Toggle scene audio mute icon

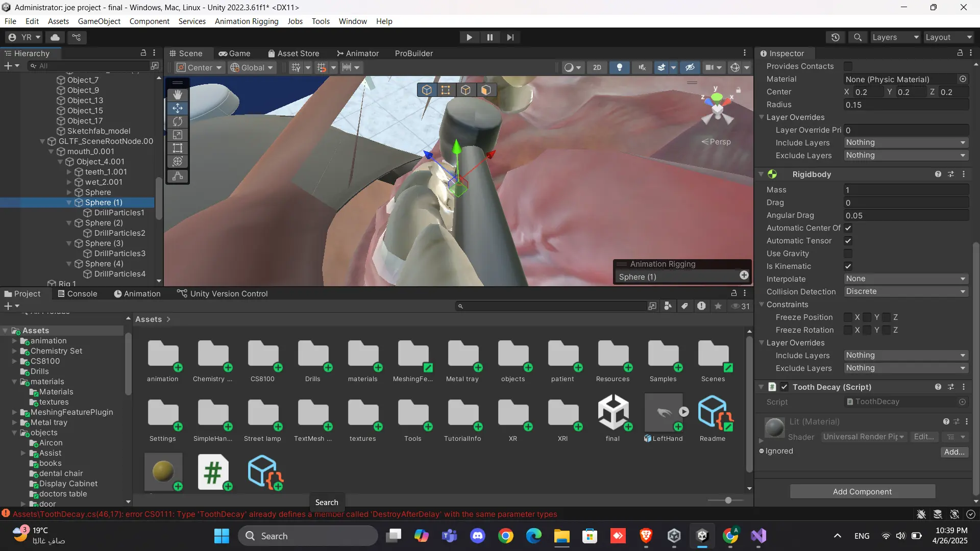pyautogui.click(x=642, y=67)
